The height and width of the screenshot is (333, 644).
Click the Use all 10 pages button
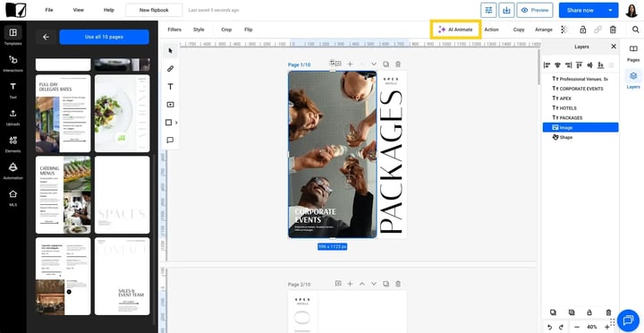tap(105, 37)
